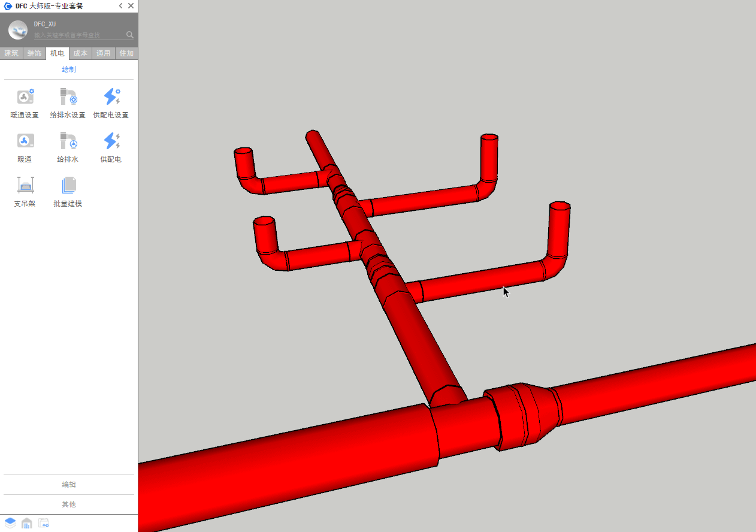Collapse the 绘制 section header

(69, 69)
